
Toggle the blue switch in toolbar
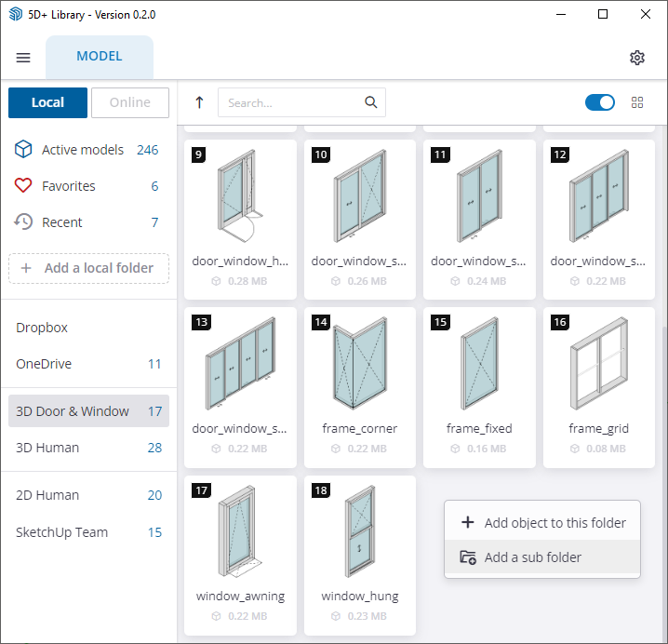(x=600, y=102)
